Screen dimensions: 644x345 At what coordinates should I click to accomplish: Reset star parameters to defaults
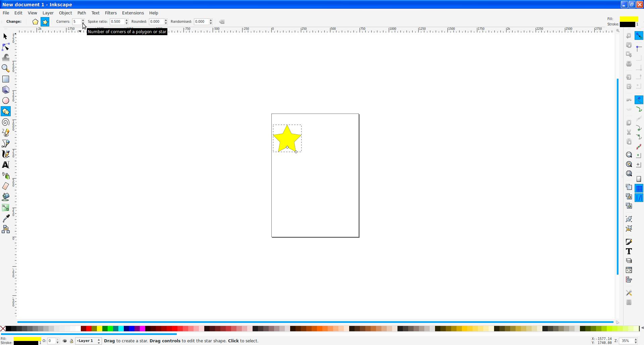[x=222, y=22]
